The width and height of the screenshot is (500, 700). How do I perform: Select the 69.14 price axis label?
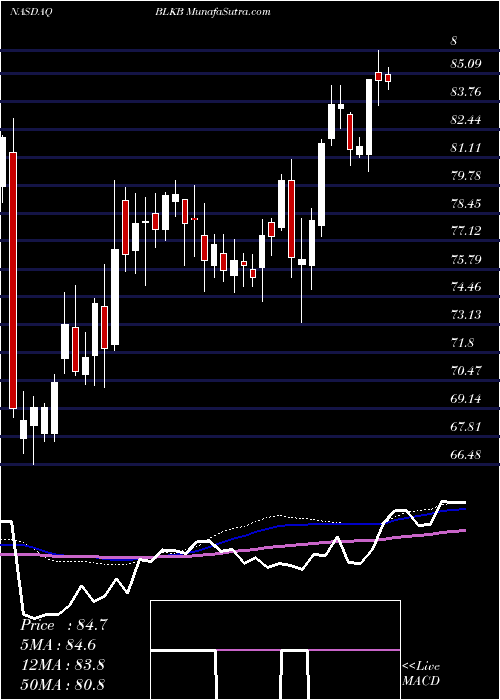pos(466,399)
